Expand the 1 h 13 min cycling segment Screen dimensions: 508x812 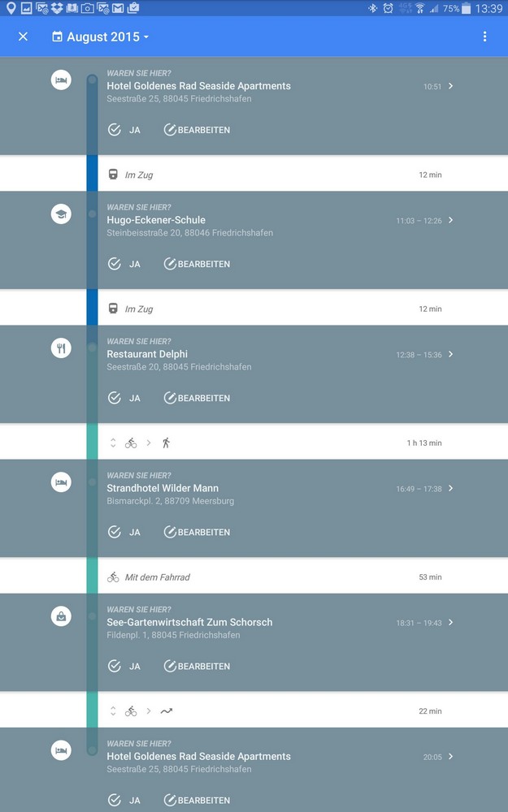(x=113, y=443)
